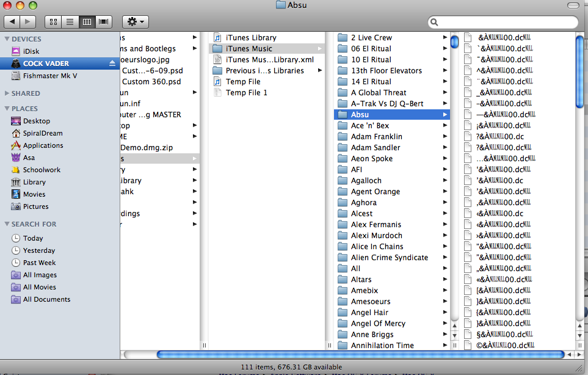Expand the Angel Of Mercy arrow
This screenshot has height=375, width=588.
[445, 323]
